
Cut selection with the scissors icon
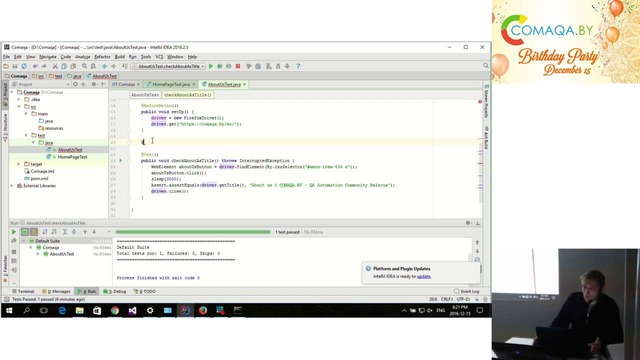[55, 66]
